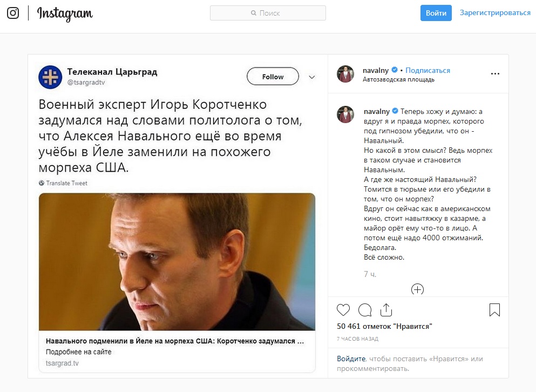Open the Navalny photo in the tweet
The width and height of the screenshot is (536, 392).
point(177,262)
